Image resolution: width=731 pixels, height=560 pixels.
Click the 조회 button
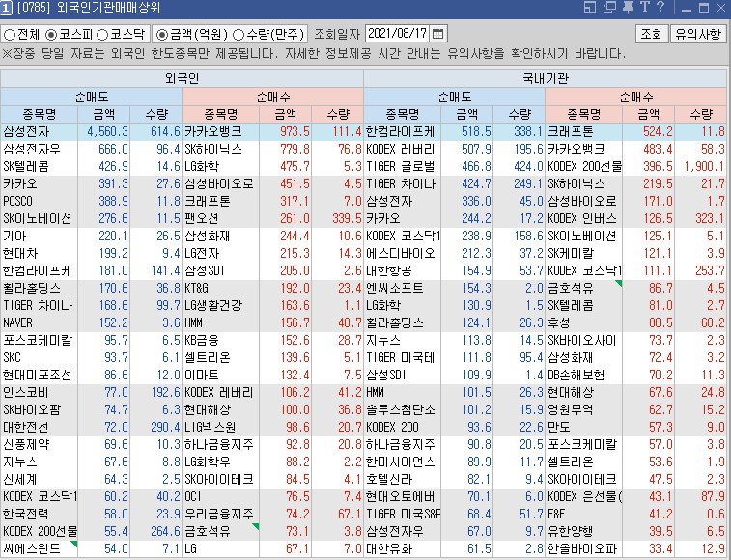[x=651, y=34]
